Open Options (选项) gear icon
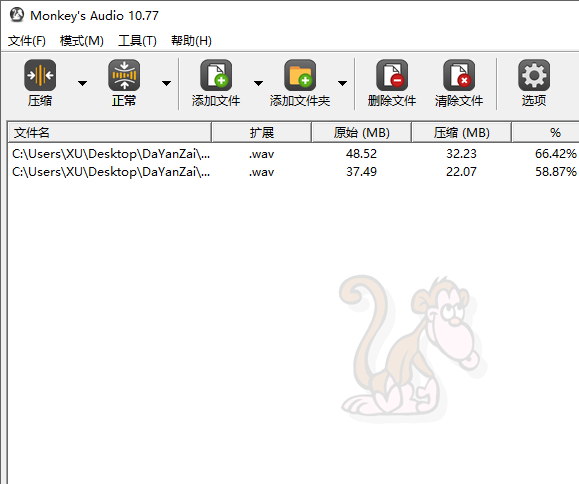 [534, 75]
